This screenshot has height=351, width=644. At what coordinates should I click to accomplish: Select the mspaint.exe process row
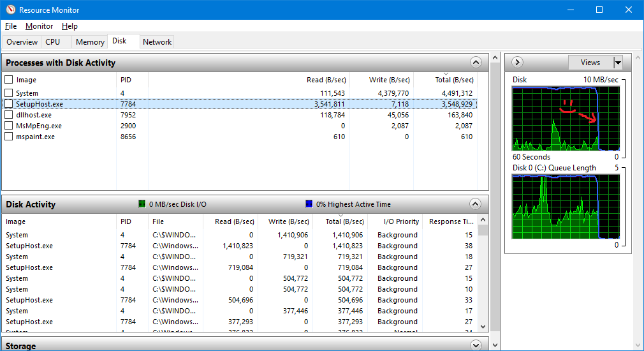coord(240,137)
